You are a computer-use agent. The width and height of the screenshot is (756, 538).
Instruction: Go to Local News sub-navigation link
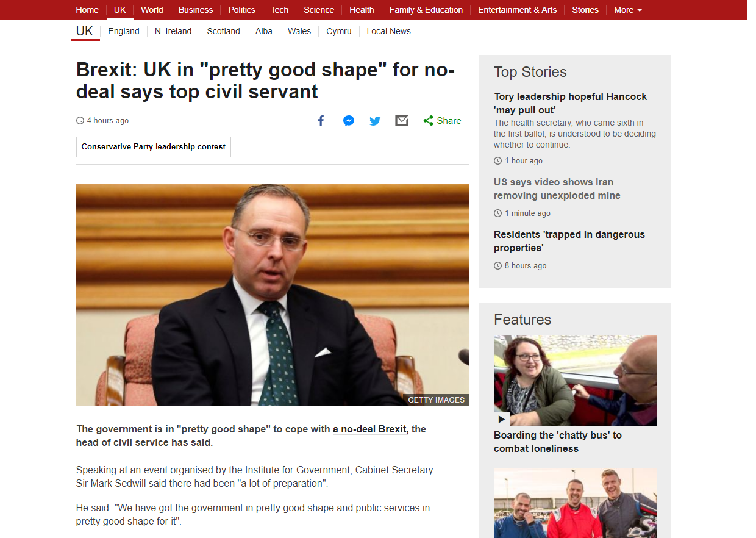[x=388, y=31]
